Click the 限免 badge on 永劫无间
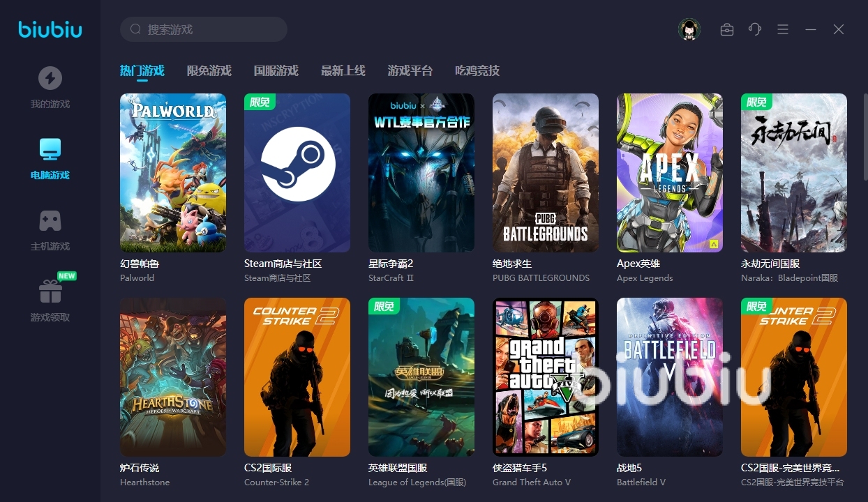Viewport: 868px width, 502px height. click(756, 102)
